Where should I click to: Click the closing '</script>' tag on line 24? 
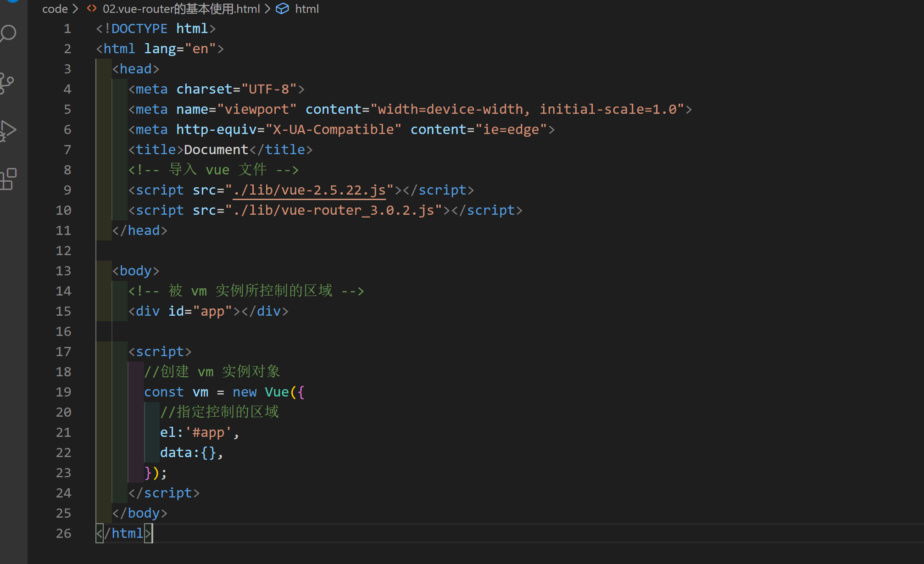tap(164, 493)
